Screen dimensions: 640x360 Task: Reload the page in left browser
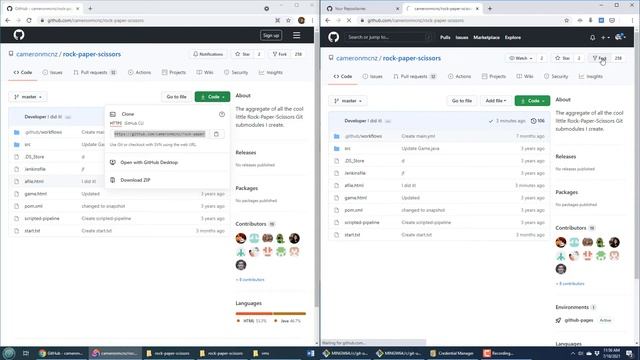29,20
